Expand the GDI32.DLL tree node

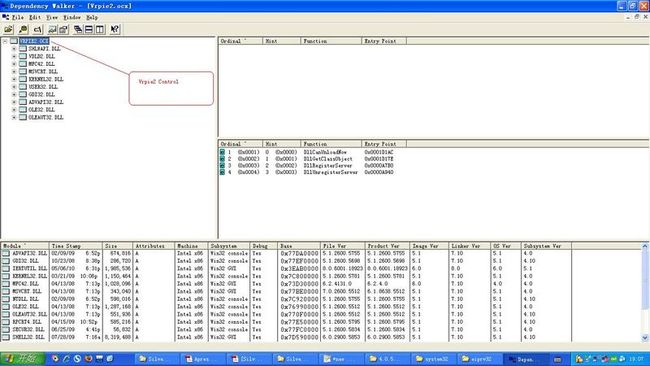(14, 95)
